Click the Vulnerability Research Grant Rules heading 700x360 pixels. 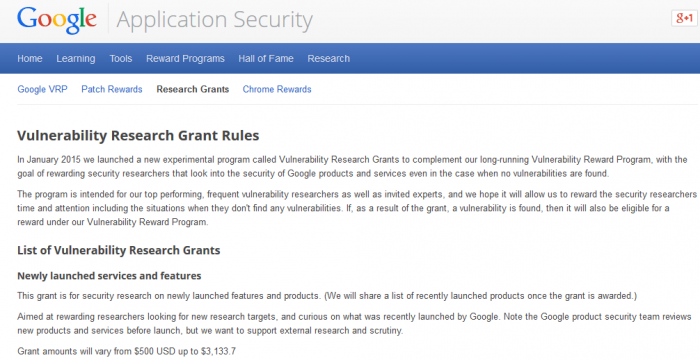tap(138, 135)
